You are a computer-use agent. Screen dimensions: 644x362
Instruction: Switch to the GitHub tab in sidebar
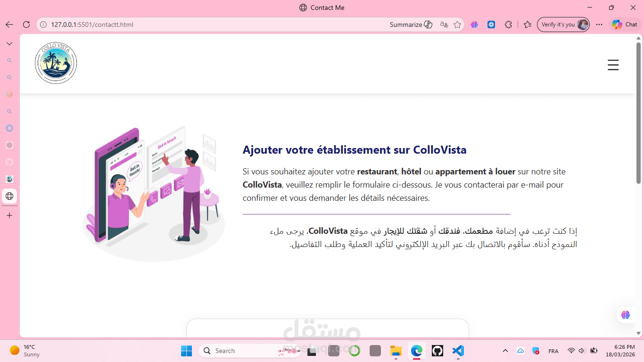(9, 162)
